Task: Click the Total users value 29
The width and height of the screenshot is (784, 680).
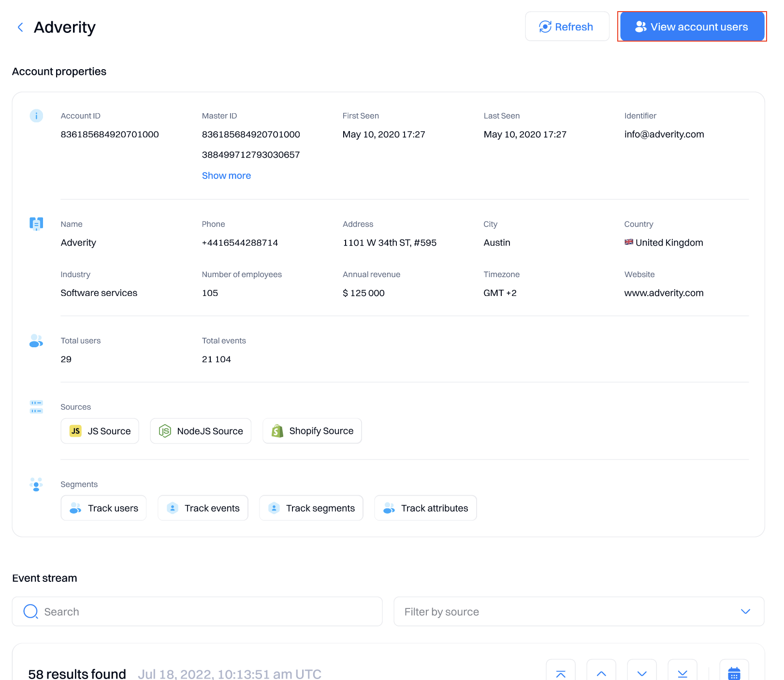Action: [66, 359]
